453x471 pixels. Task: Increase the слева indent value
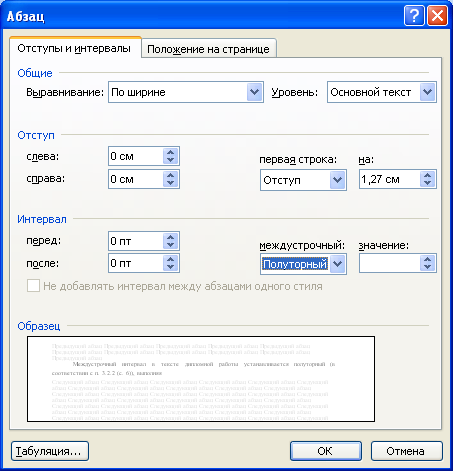click(170, 152)
